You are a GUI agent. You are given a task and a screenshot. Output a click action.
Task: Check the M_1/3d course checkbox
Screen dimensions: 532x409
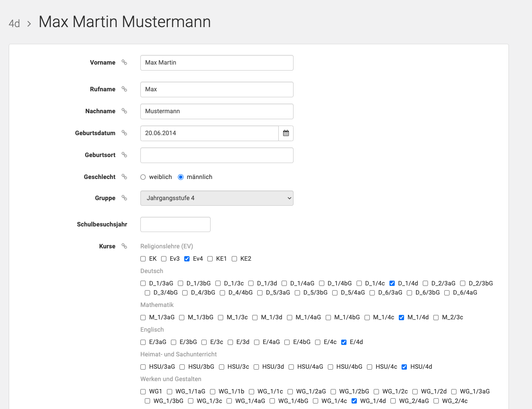click(x=255, y=318)
